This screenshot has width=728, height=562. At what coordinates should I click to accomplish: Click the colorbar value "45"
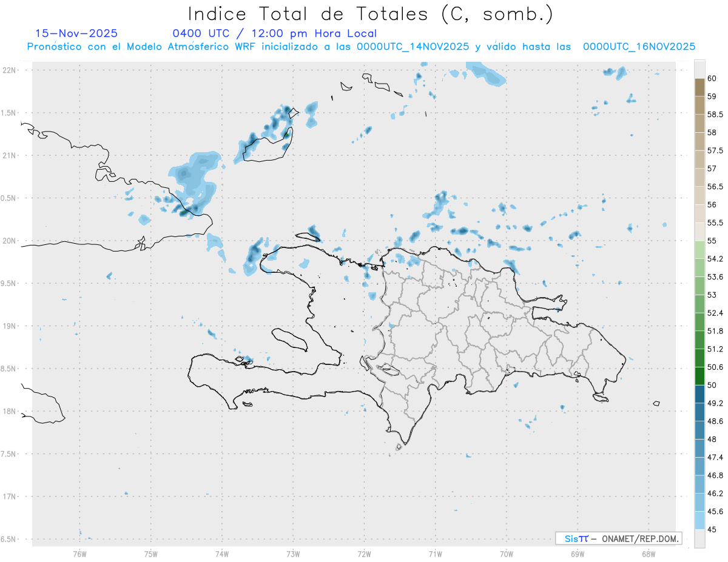pos(712,529)
